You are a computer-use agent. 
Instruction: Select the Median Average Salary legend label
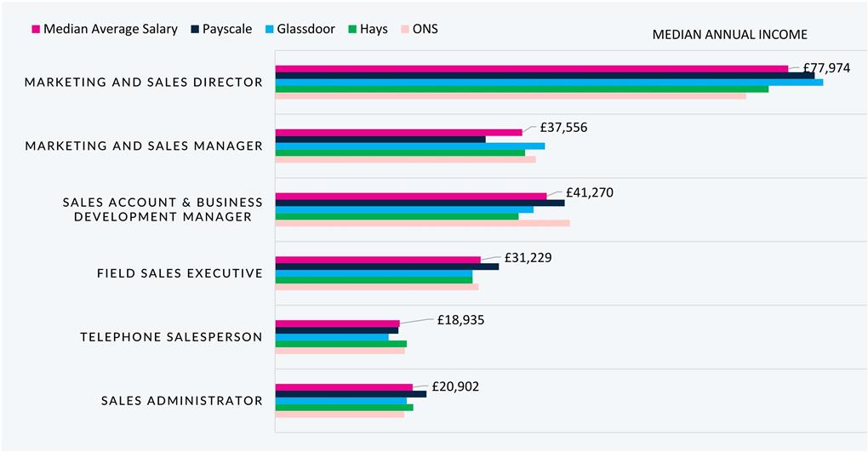click(111, 30)
